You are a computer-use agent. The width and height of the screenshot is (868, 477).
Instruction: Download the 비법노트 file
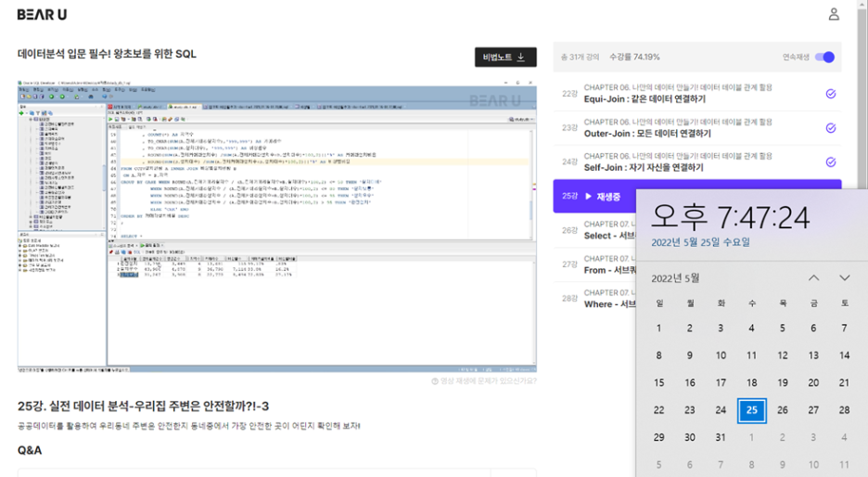pyautogui.click(x=505, y=57)
